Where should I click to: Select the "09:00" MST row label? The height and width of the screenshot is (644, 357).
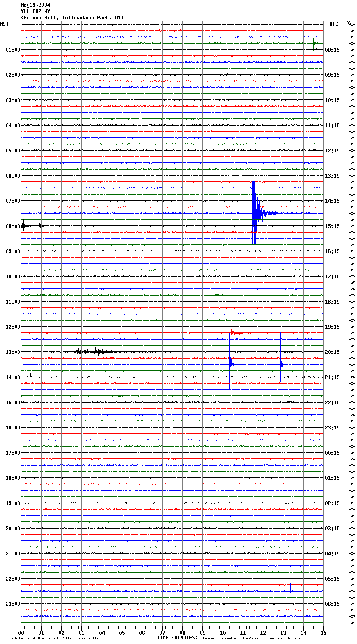(13, 251)
